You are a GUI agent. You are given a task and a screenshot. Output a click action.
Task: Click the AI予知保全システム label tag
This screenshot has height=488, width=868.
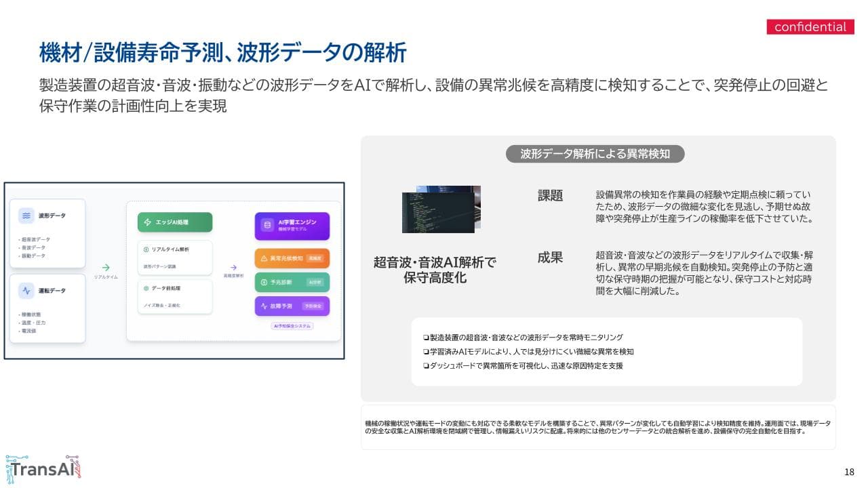pos(292,326)
